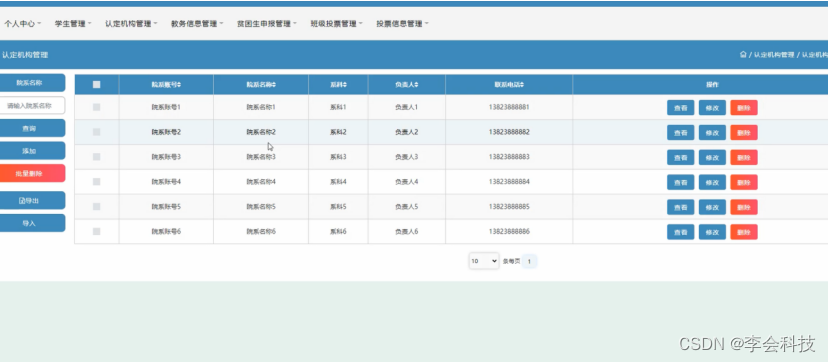Screen dimensions: 831x362
Task: Edit the 院系账号1 row (修改)
Action: click(x=712, y=108)
